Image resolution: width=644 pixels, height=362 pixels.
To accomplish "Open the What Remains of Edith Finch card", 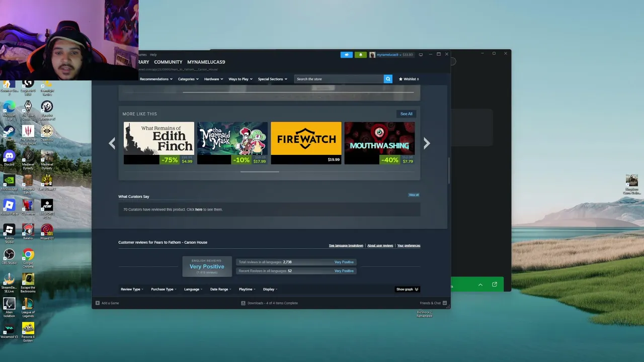I will pos(158,143).
